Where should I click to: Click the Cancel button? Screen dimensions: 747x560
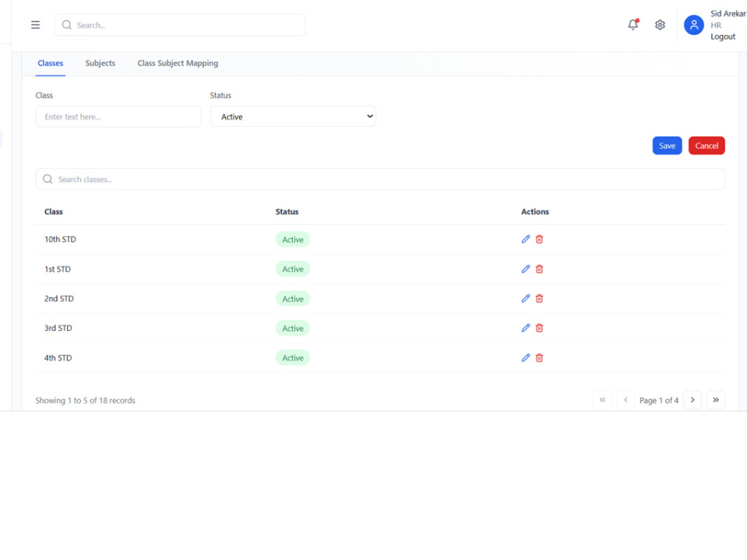click(707, 146)
